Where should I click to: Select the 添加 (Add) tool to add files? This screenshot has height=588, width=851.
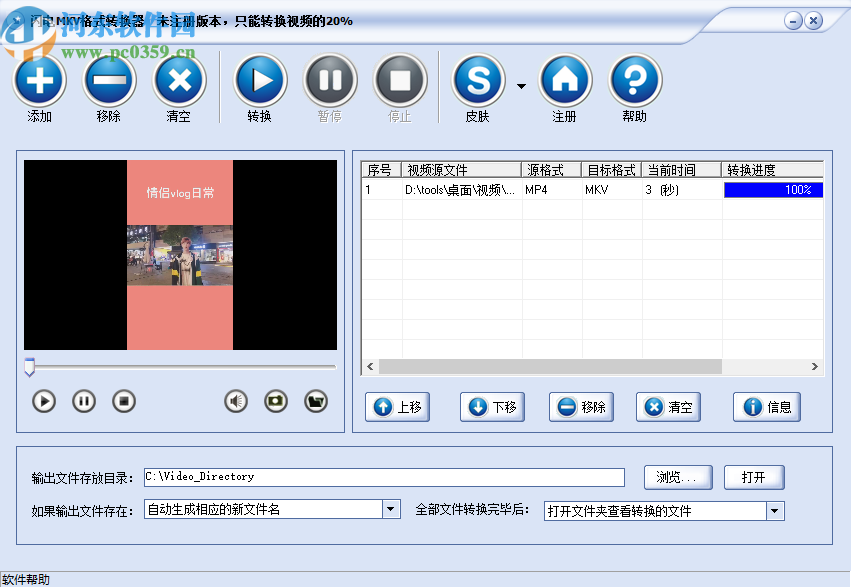click(38, 83)
